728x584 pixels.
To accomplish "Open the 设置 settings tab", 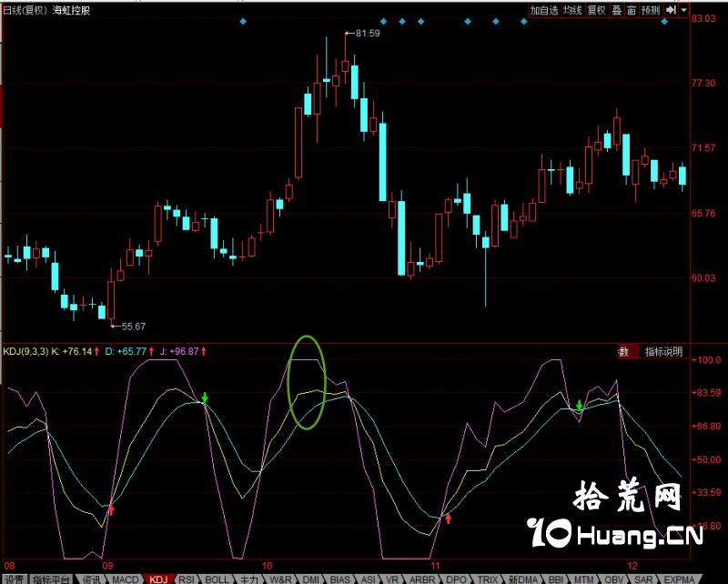I will click(13, 579).
